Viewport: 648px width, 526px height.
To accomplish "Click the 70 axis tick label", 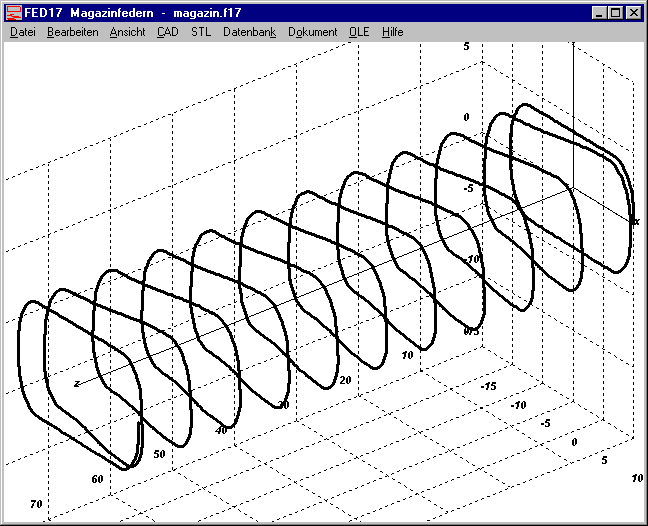I will pos(37,503).
